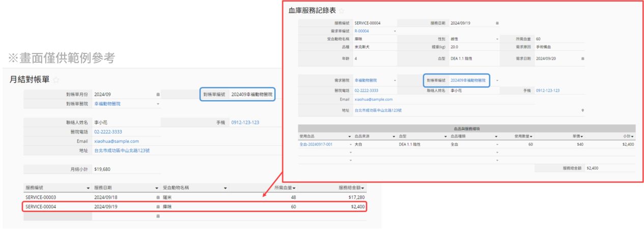Screen dimensions: 644x229
Task: Open calendar icon beside 服務日期 2024/09/19 field
Action: click(497, 23)
